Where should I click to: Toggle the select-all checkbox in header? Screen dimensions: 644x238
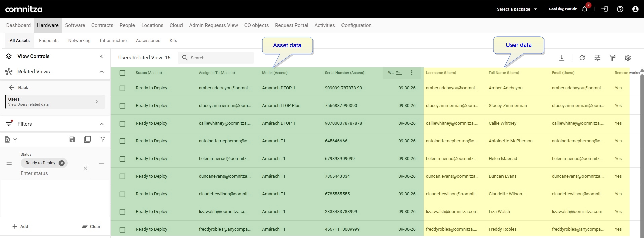click(x=122, y=73)
